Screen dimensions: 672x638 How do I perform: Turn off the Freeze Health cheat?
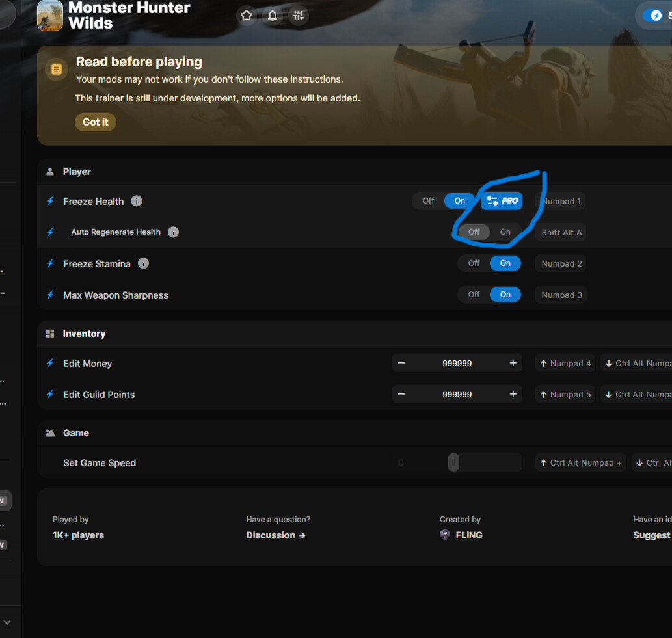[x=428, y=201]
